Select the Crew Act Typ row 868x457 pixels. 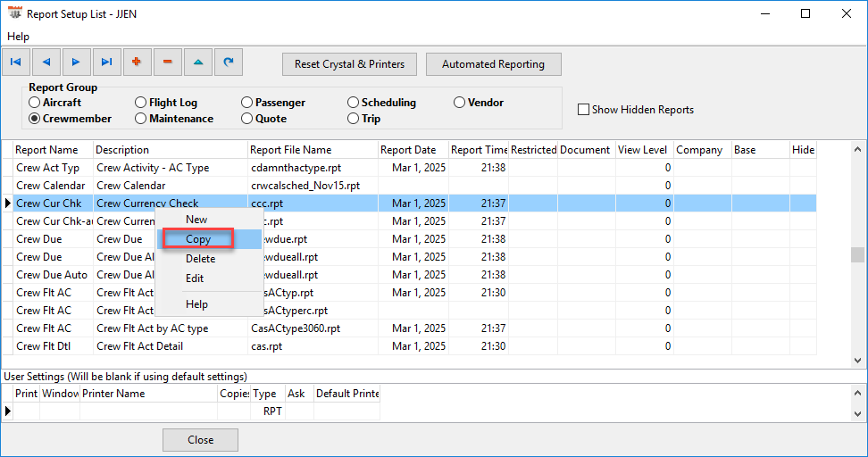[x=409, y=168]
